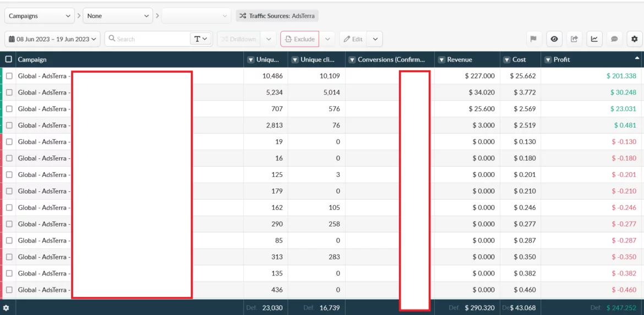
Task: Open the T text-mode dropdown in search
Action: click(x=201, y=39)
